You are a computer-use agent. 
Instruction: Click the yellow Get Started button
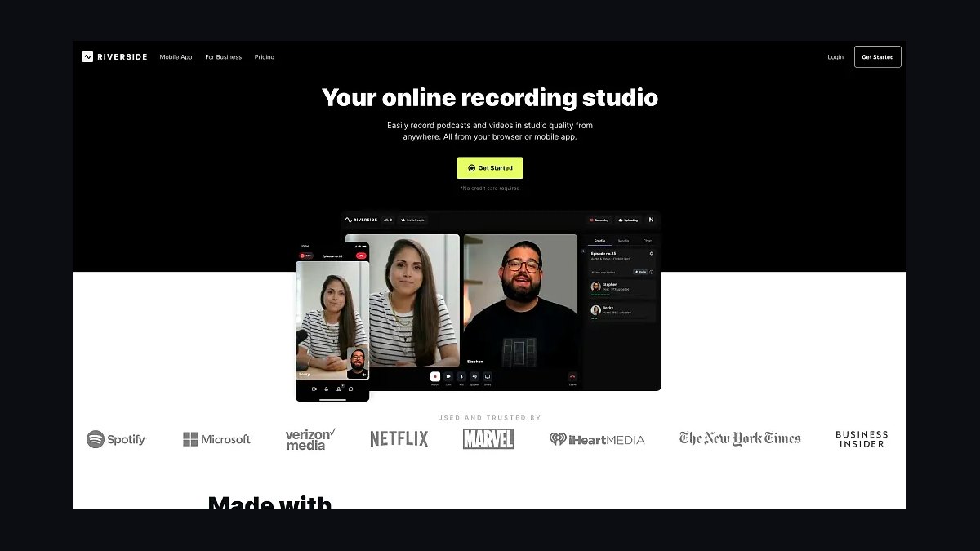tap(490, 168)
